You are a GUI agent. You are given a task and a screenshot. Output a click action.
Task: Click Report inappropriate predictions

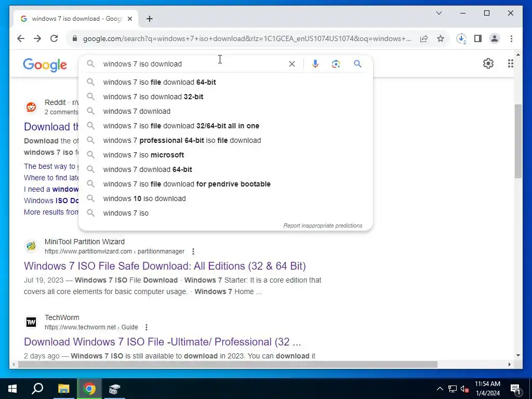[x=323, y=225]
